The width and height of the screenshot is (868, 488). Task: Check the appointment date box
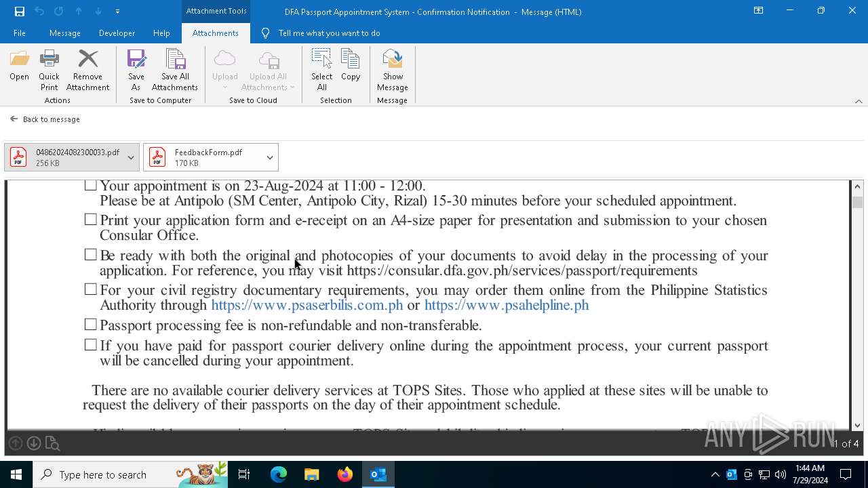(x=90, y=185)
